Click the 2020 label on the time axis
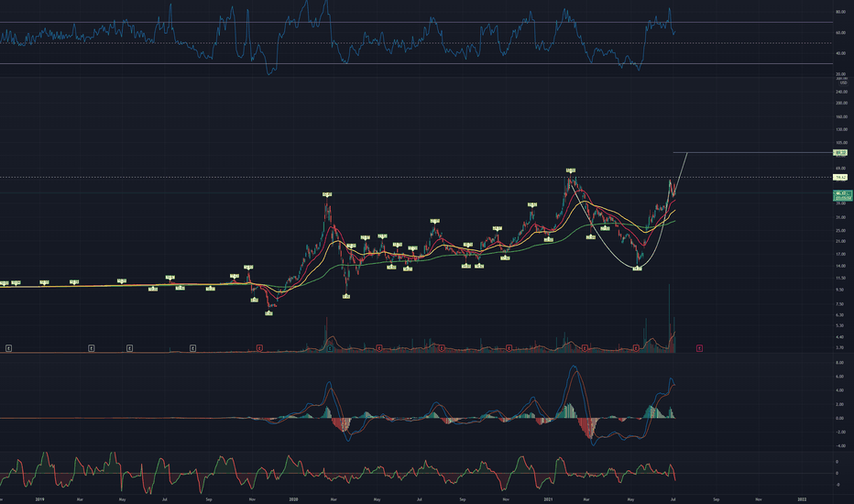Viewport: 854px width, 504px height. pyautogui.click(x=293, y=499)
